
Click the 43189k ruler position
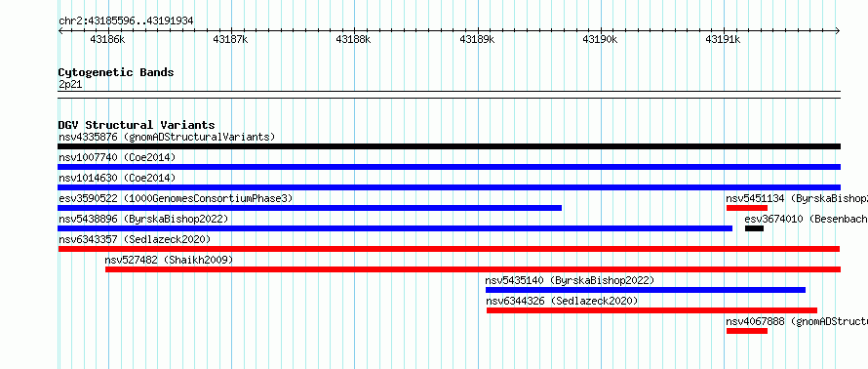click(x=477, y=39)
